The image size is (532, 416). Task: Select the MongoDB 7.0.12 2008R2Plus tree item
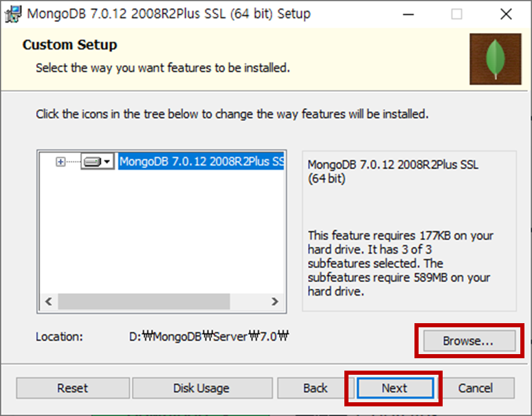click(201, 162)
